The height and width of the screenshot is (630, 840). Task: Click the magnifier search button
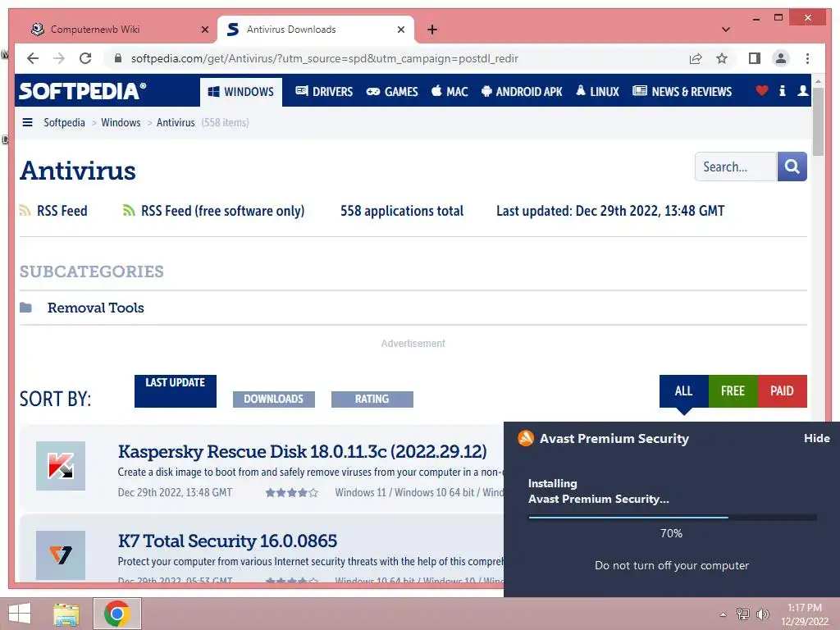[x=792, y=167]
